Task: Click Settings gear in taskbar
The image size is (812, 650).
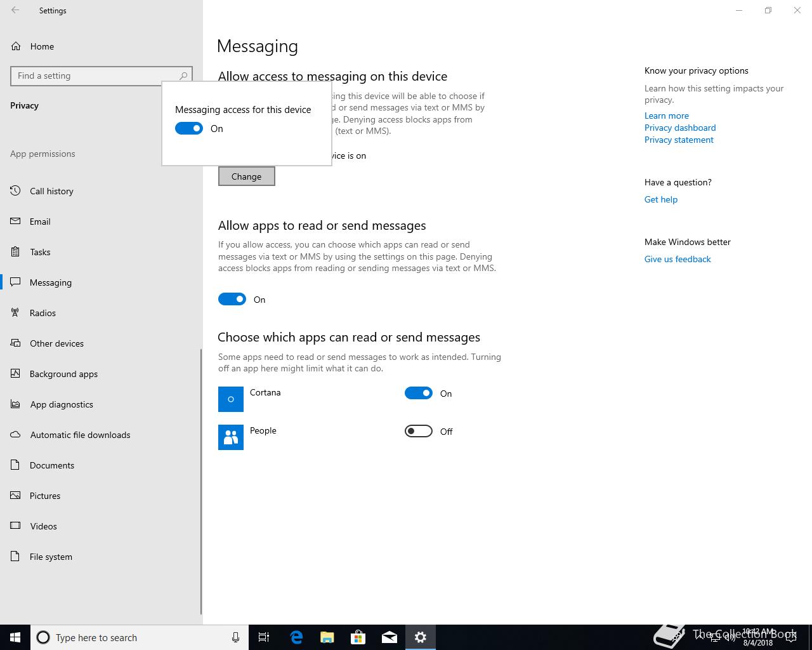Action: click(x=420, y=637)
